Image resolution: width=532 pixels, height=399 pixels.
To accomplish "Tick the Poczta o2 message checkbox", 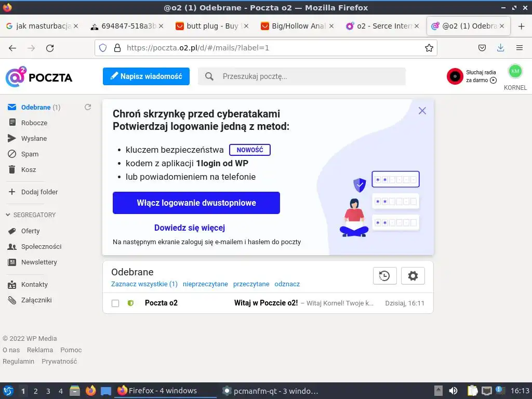I will pos(115,303).
